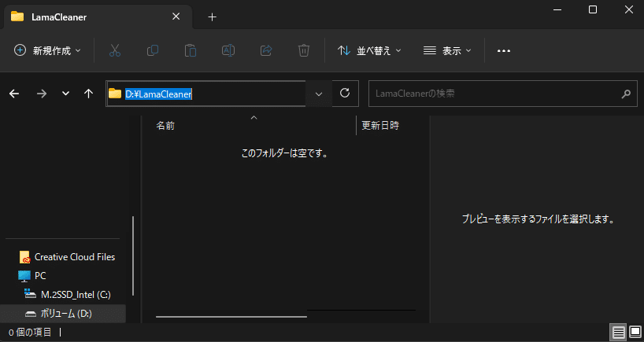Click the Delete trash icon

pos(304,50)
